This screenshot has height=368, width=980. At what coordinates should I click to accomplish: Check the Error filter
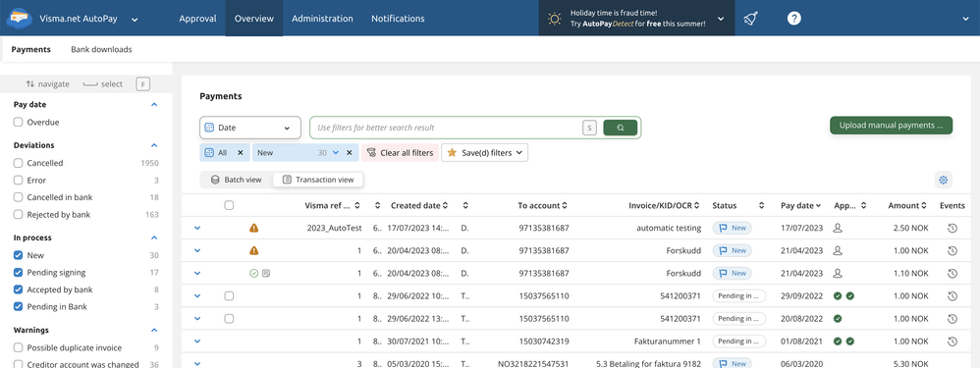18,180
